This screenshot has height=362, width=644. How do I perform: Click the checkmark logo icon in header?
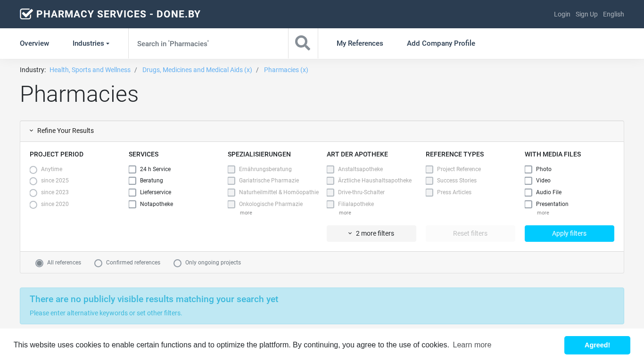26,14
